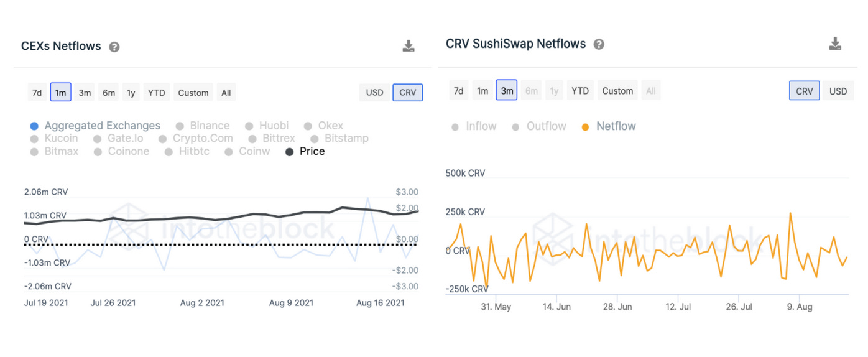Viewport: 868px width, 357px height.
Task: Hide the orange Netflow series
Action: click(x=609, y=126)
